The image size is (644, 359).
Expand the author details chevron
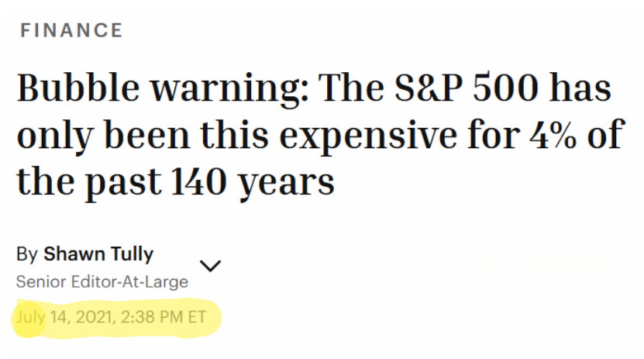click(210, 266)
